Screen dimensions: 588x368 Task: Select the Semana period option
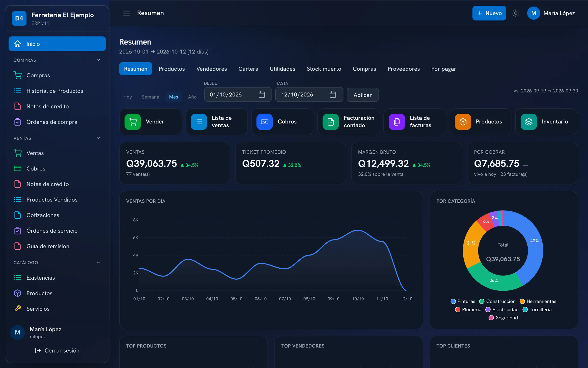(150, 97)
